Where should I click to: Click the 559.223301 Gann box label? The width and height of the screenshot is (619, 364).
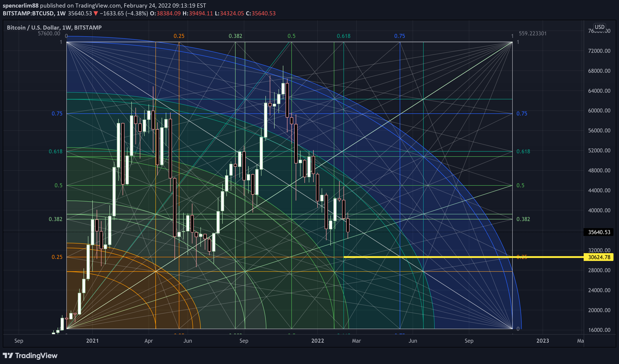pyautogui.click(x=532, y=34)
